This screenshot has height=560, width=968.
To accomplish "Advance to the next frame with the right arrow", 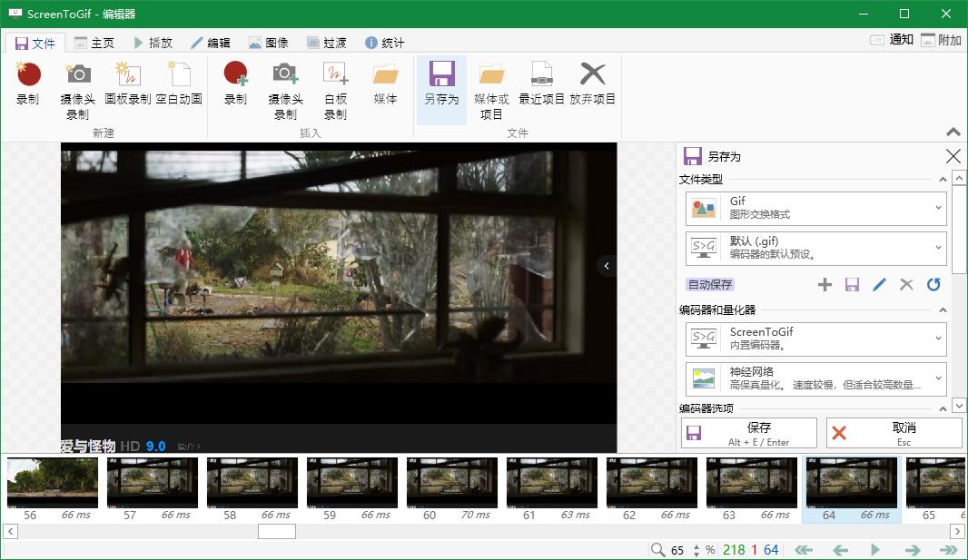I will pyautogui.click(x=913, y=549).
